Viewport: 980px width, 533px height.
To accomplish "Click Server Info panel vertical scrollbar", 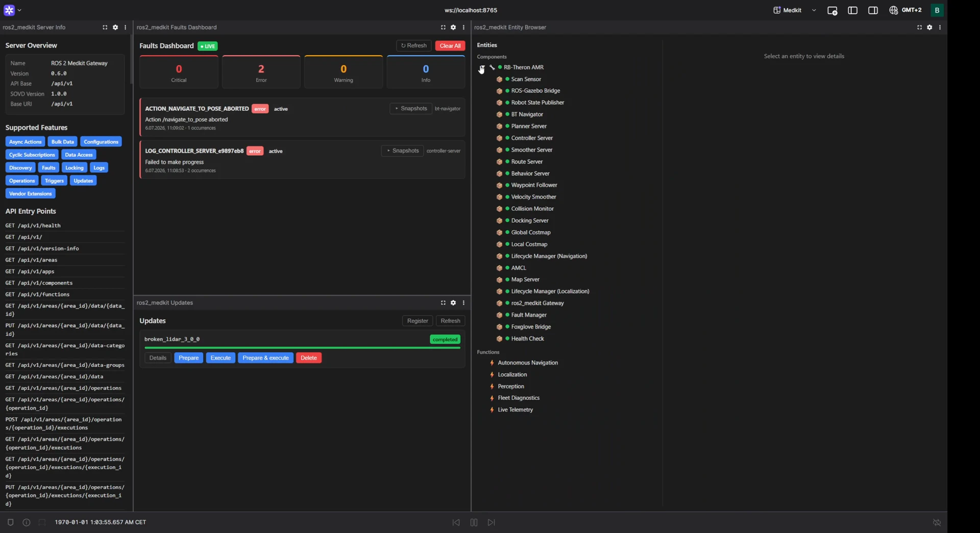I will pyautogui.click(x=131, y=59).
